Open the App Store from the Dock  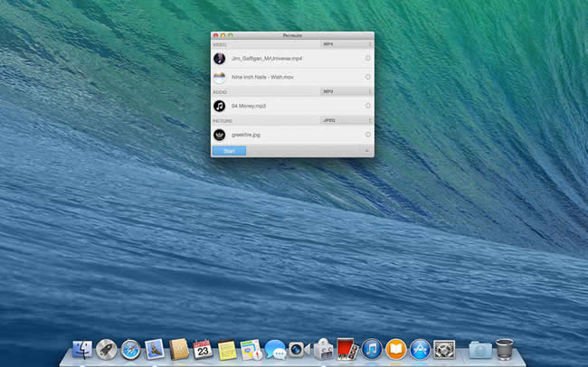(x=419, y=350)
